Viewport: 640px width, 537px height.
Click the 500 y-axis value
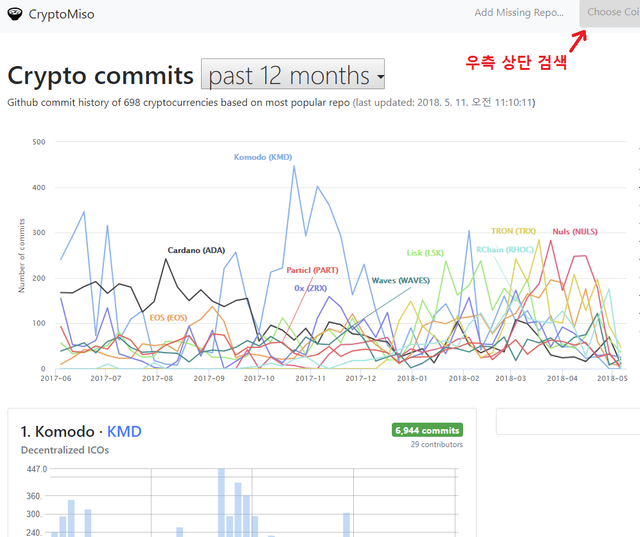(x=39, y=142)
